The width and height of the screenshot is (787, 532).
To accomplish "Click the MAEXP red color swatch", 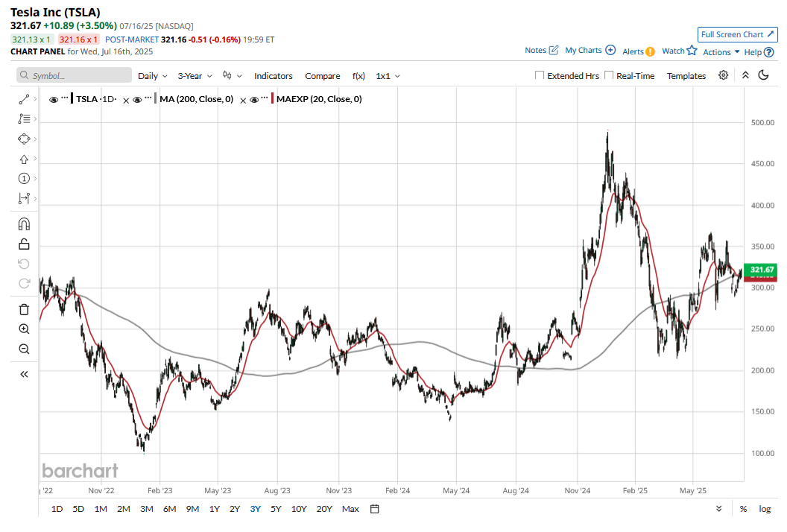I will 273,98.
